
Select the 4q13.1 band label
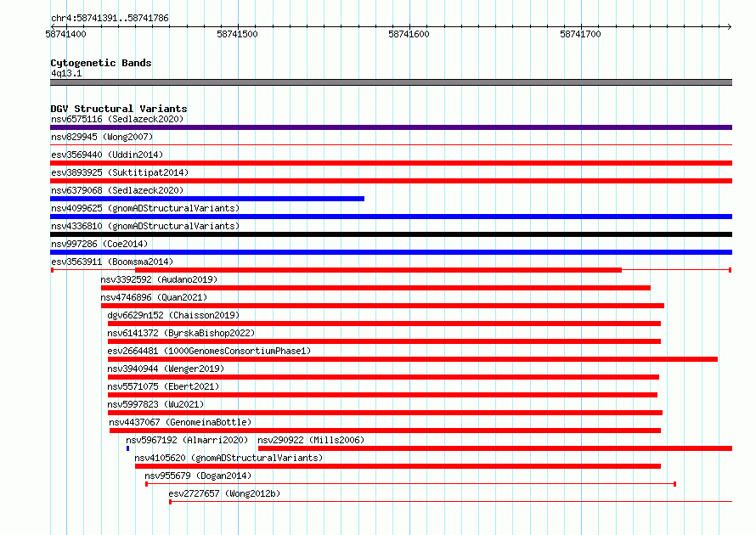66,73
